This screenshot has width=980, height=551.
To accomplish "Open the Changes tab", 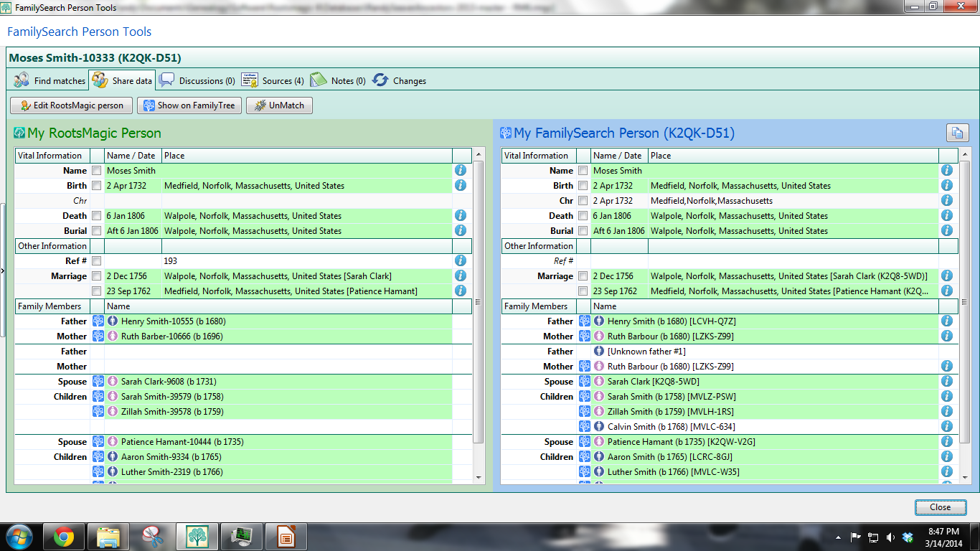I will [x=400, y=80].
